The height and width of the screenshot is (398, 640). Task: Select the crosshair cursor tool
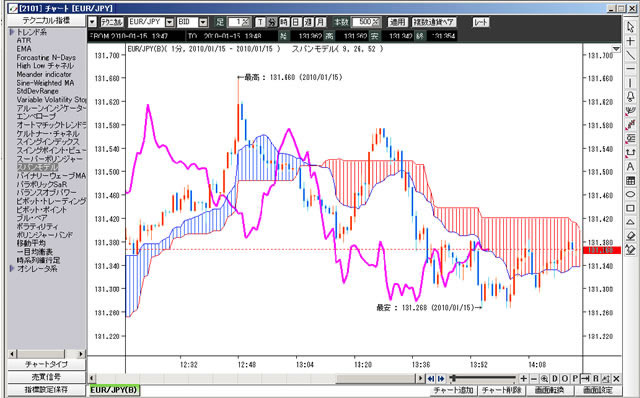point(630,41)
